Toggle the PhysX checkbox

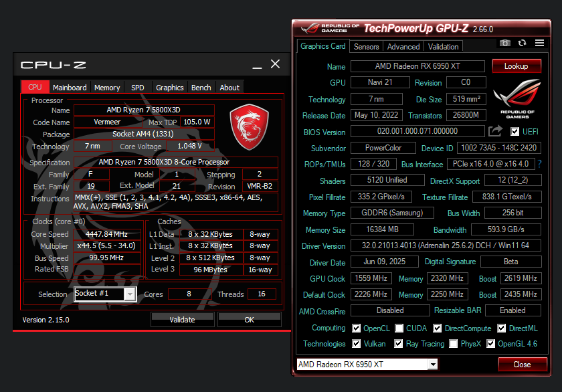(454, 344)
